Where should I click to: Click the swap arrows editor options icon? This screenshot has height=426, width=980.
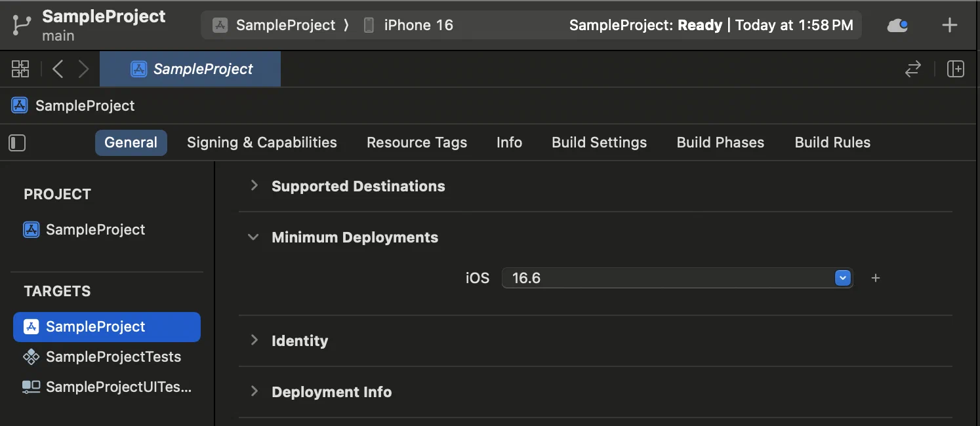[x=912, y=69]
